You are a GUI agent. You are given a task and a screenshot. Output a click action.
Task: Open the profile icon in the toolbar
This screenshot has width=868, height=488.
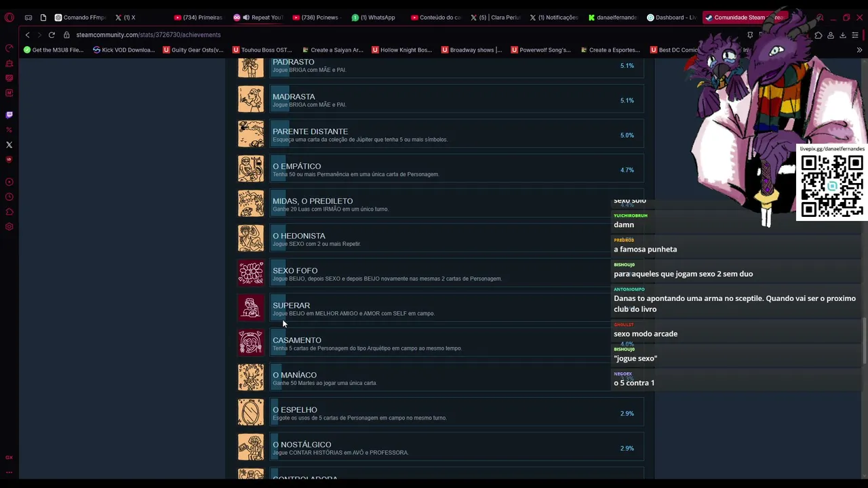click(x=831, y=35)
